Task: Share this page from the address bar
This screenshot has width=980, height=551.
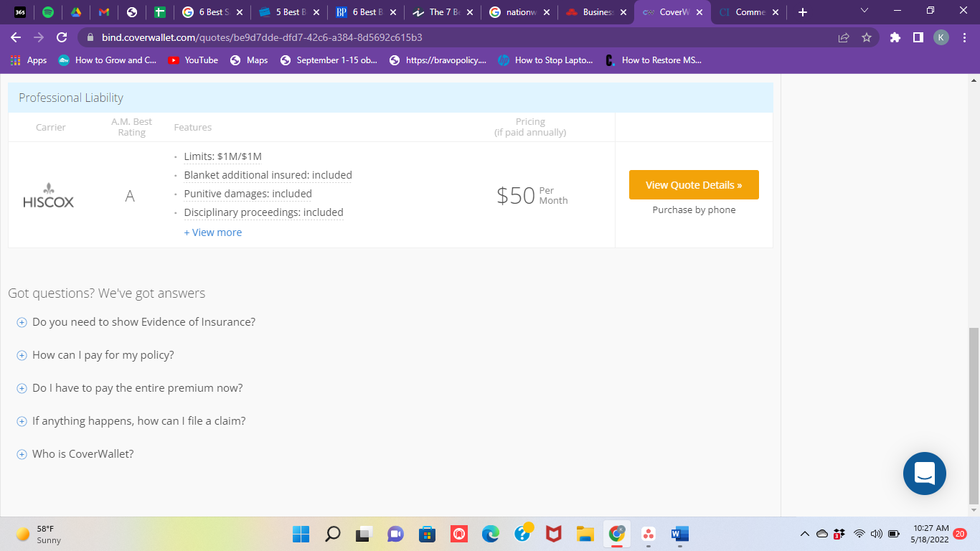Action: [x=844, y=37]
